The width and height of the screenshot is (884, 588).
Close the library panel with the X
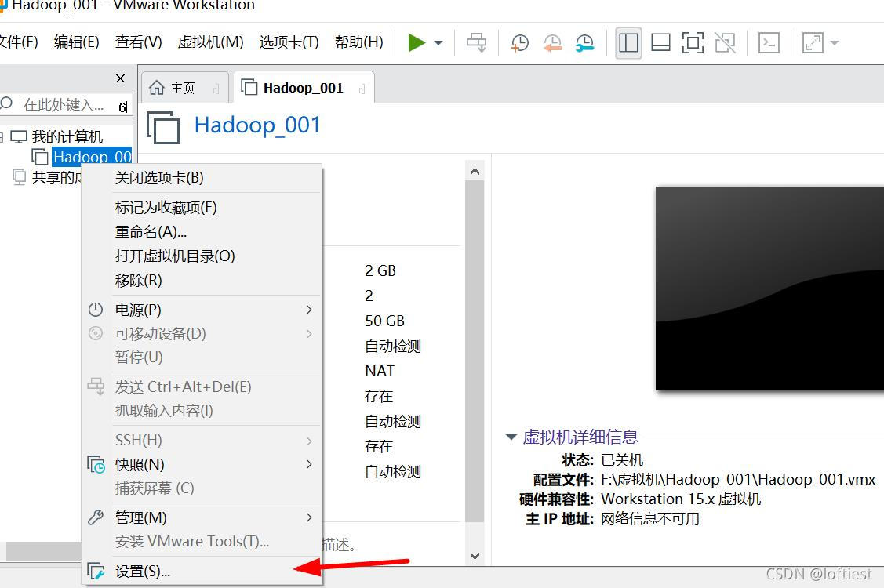click(120, 78)
